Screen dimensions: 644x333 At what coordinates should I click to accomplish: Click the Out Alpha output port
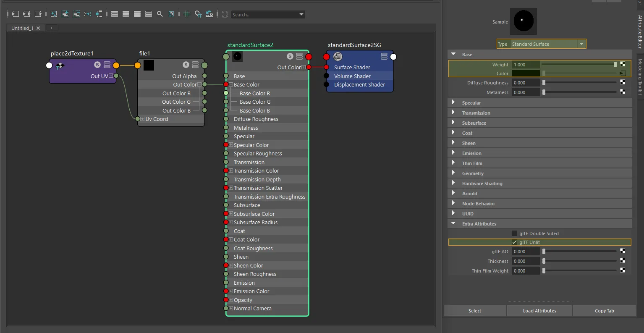[204, 76]
